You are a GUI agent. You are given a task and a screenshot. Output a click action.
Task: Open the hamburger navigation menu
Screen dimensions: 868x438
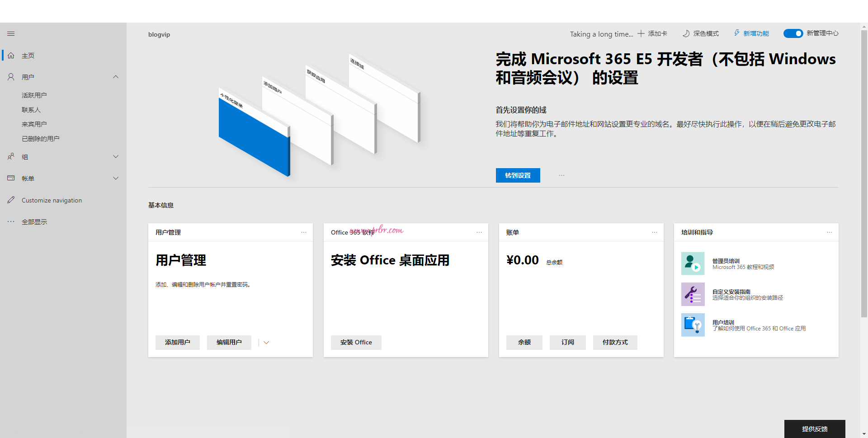[x=11, y=33]
